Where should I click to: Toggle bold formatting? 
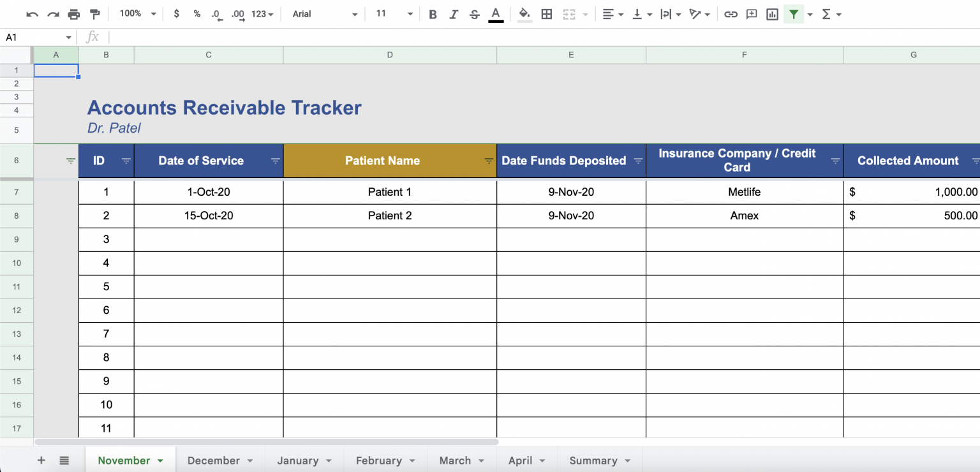tap(433, 13)
